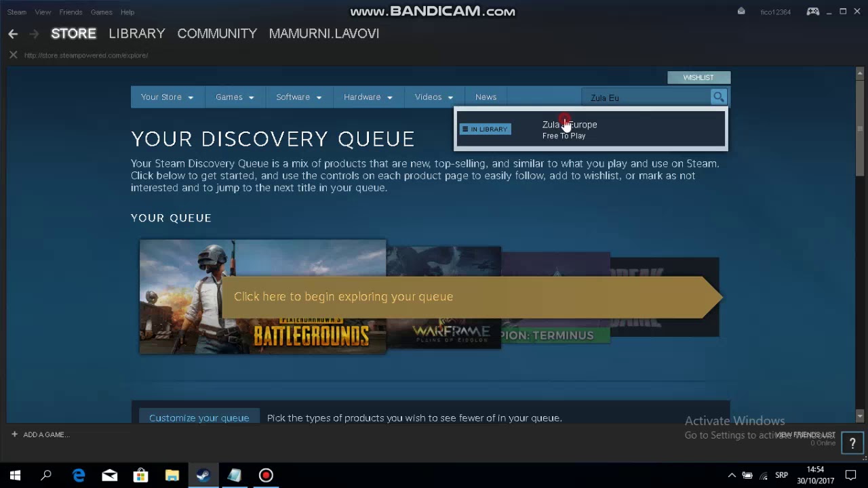Open Steam notifications inbox icon

(x=741, y=12)
